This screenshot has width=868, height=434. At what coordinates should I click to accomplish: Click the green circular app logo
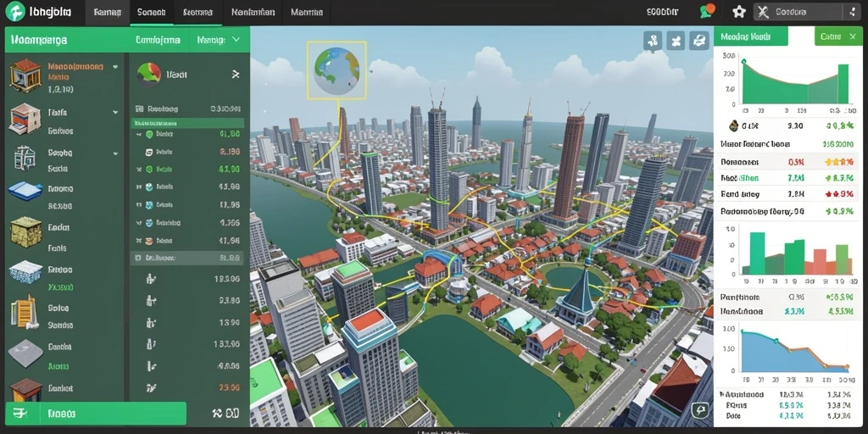(x=16, y=11)
